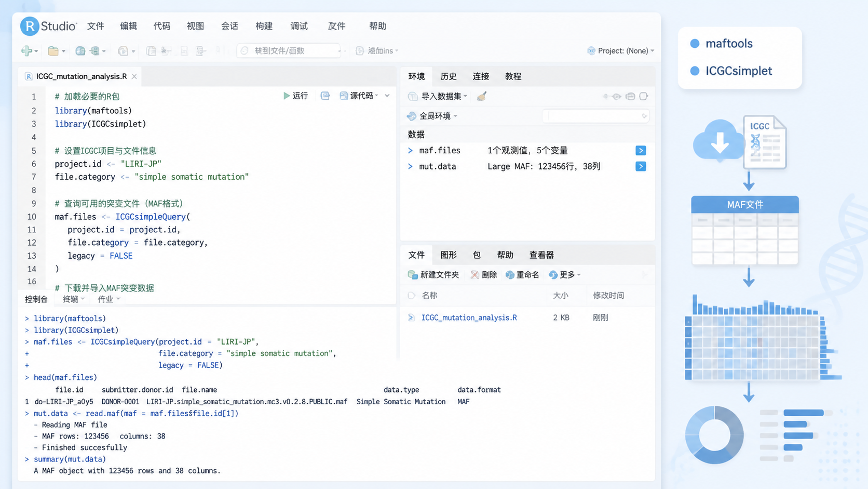868x489 pixels.
Task: Click the maximize pane icon in environment toolbar
Action: 644,96
